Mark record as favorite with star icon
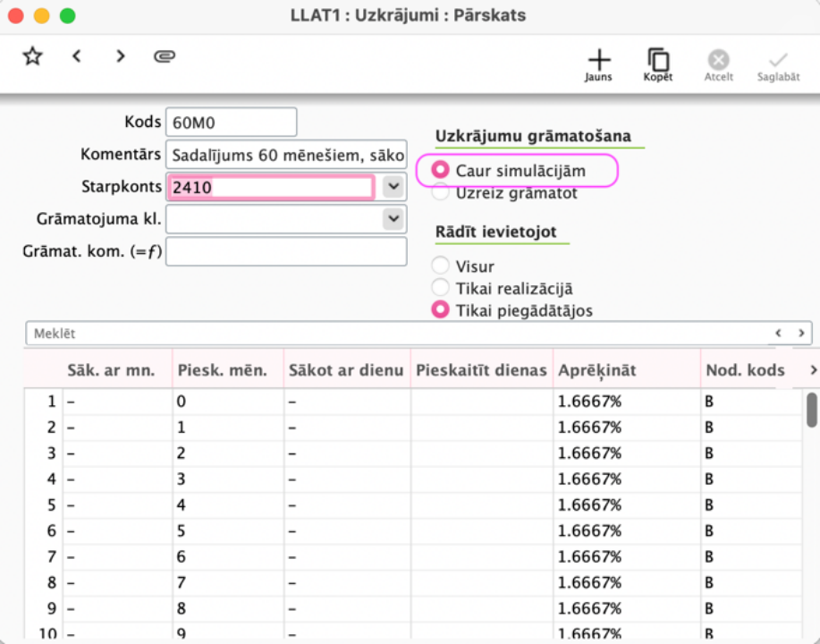Screen dimensions: 820x644 click(32, 56)
